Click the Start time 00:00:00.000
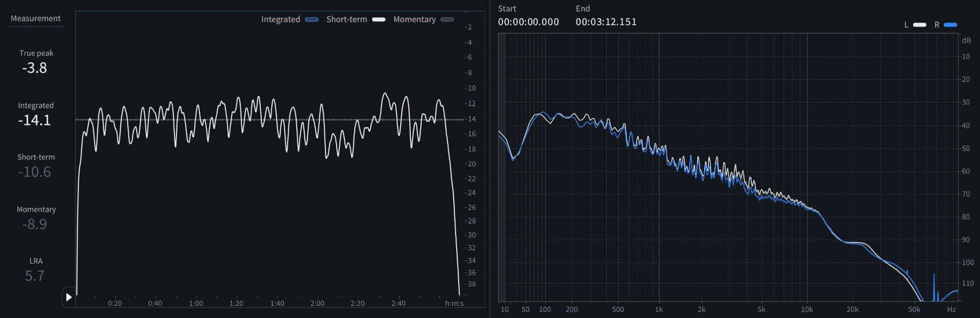Viewport: 980px width, 318px height. [x=528, y=22]
